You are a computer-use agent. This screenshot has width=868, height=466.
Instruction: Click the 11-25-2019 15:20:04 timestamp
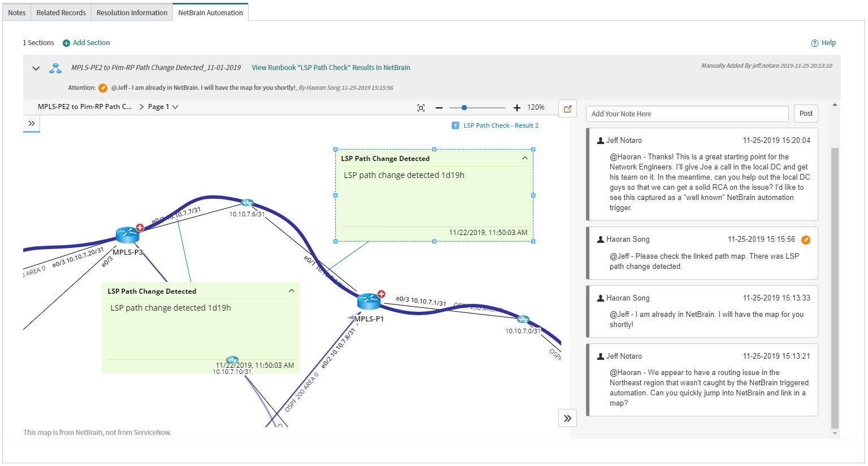coord(776,140)
